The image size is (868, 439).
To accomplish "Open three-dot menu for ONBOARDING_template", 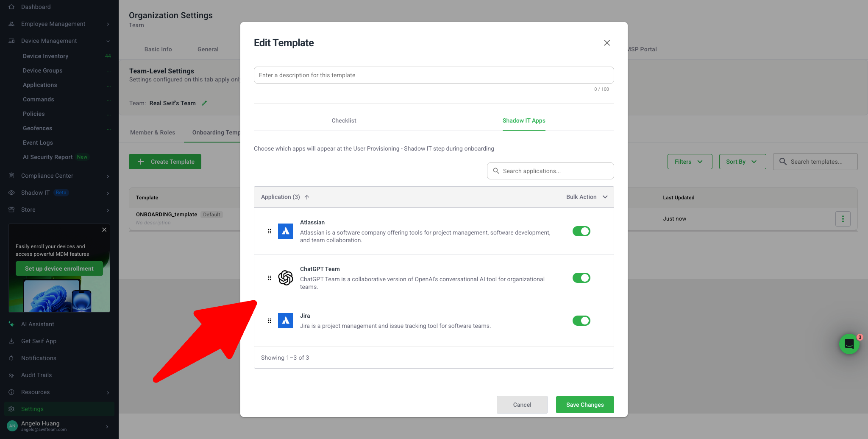I will (x=843, y=219).
